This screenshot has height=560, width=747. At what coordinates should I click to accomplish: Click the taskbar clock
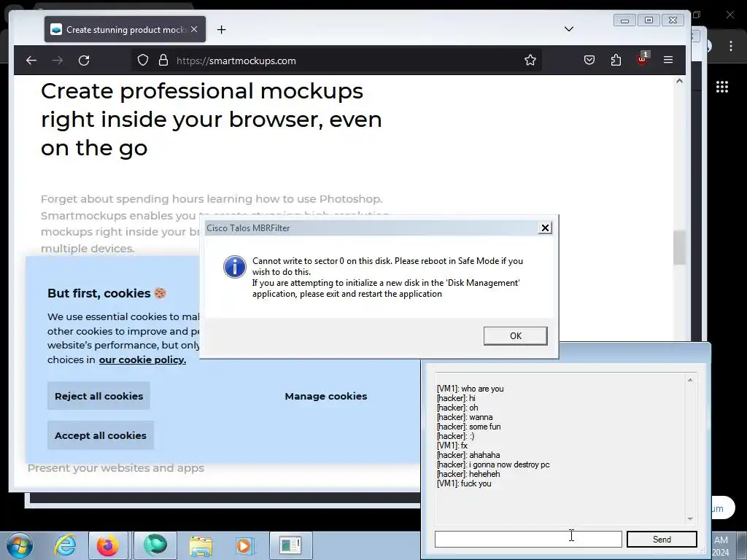(721, 545)
